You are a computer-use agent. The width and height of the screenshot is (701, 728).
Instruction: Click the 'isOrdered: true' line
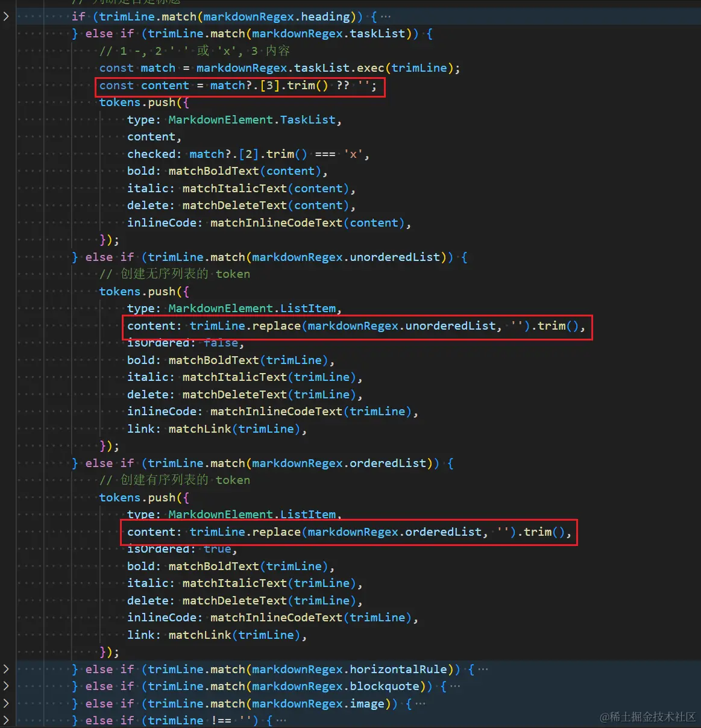pos(182,549)
